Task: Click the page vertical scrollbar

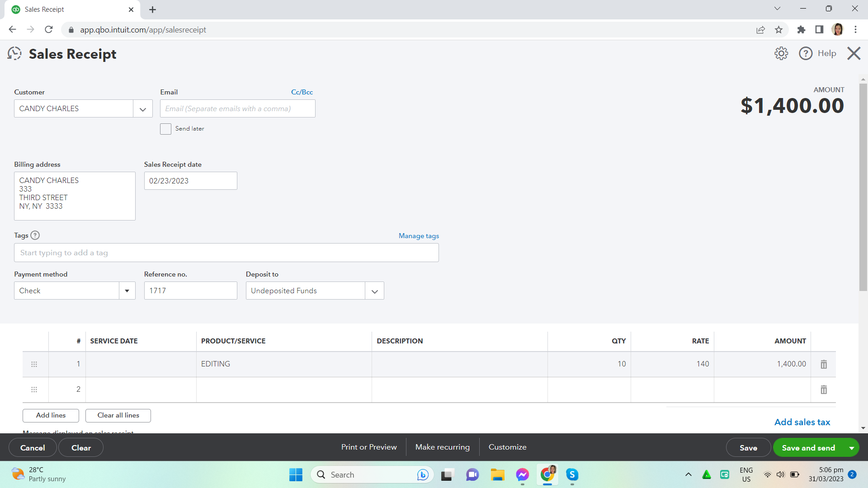Action: 863,188
